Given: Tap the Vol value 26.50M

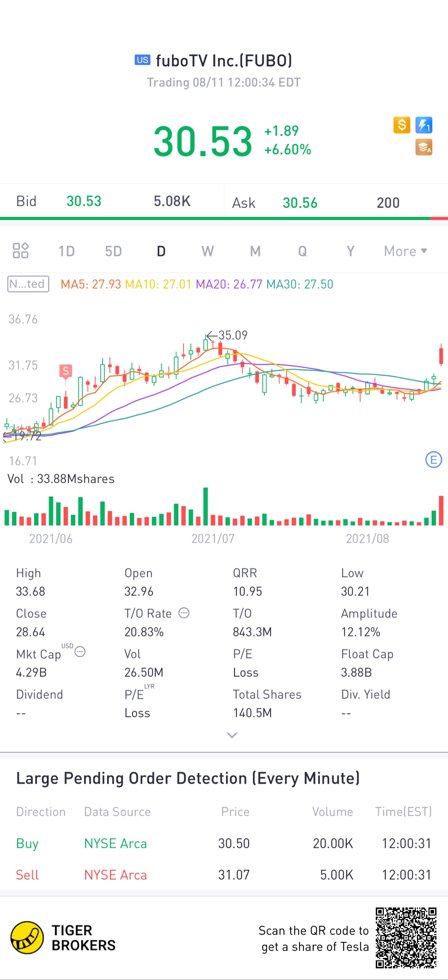Looking at the screenshot, I should 144,673.
